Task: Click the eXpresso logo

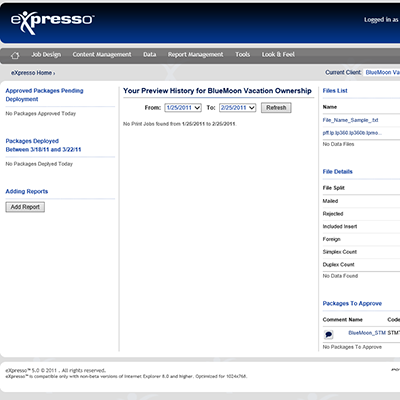Action: click(52, 22)
